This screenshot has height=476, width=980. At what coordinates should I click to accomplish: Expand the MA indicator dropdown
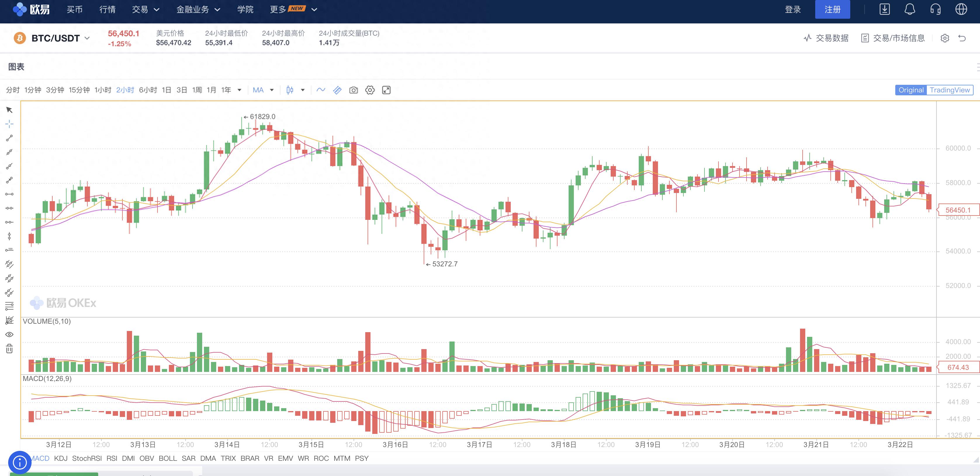[x=272, y=90]
